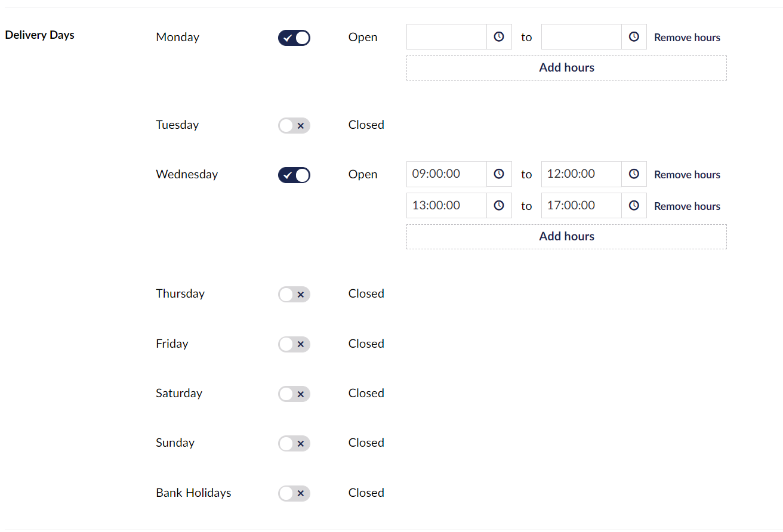
Task: Open time picker beside Wednesday 12:00:00
Action: point(634,174)
